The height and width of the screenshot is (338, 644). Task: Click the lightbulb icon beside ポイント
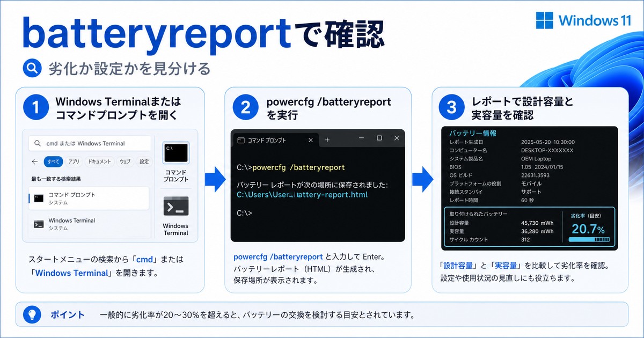31,314
